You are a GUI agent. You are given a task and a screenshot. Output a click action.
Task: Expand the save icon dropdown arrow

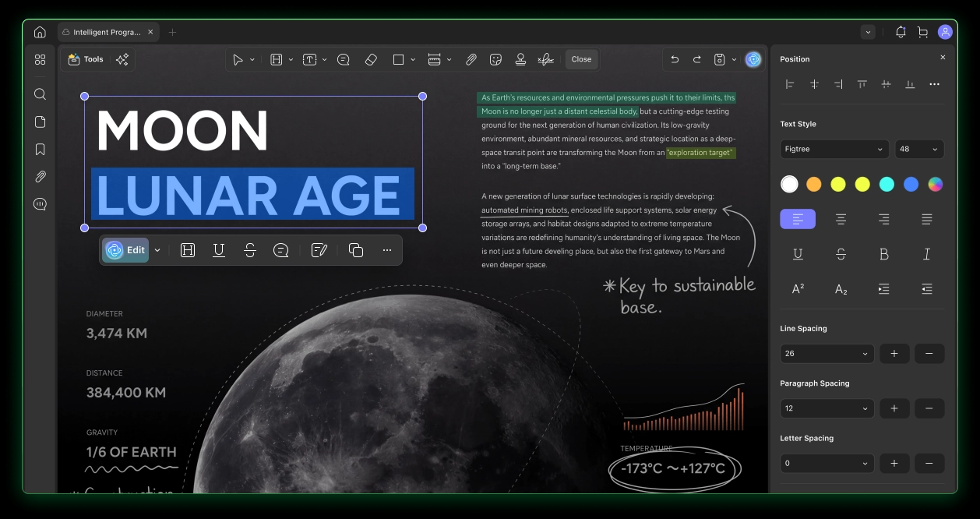(734, 59)
